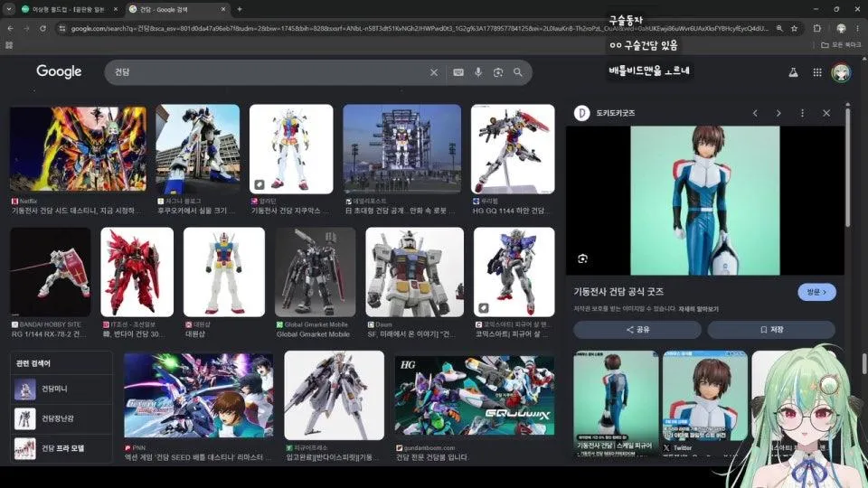868x488 pixels.
Task: Show the next image in the preview panel
Action: click(778, 113)
